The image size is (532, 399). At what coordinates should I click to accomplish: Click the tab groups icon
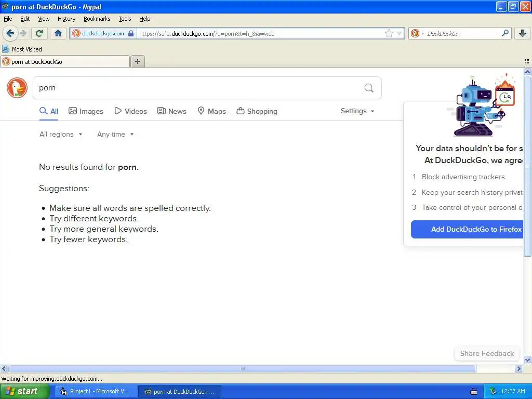[x=527, y=61]
